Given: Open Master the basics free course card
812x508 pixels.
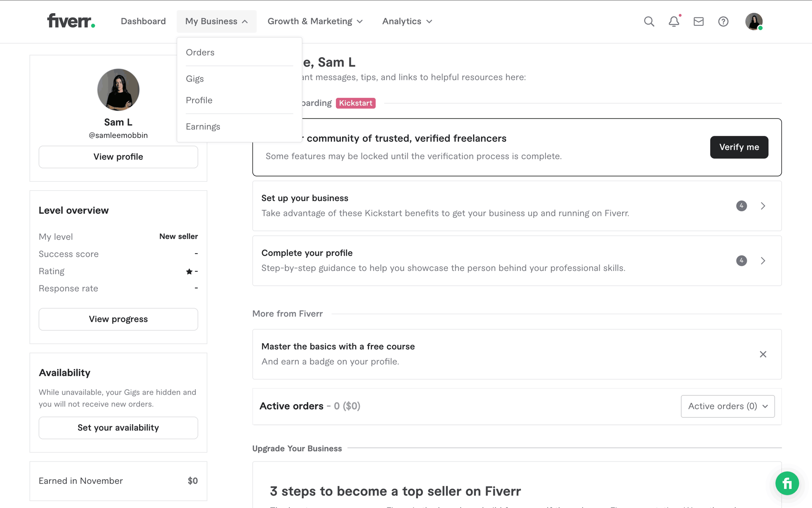Looking at the screenshot, I should coord(517,354).
